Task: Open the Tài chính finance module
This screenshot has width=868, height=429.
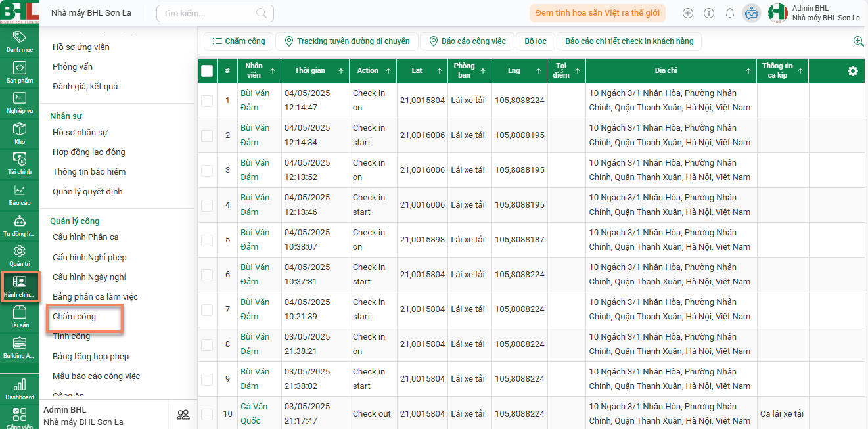Action: 20,164
